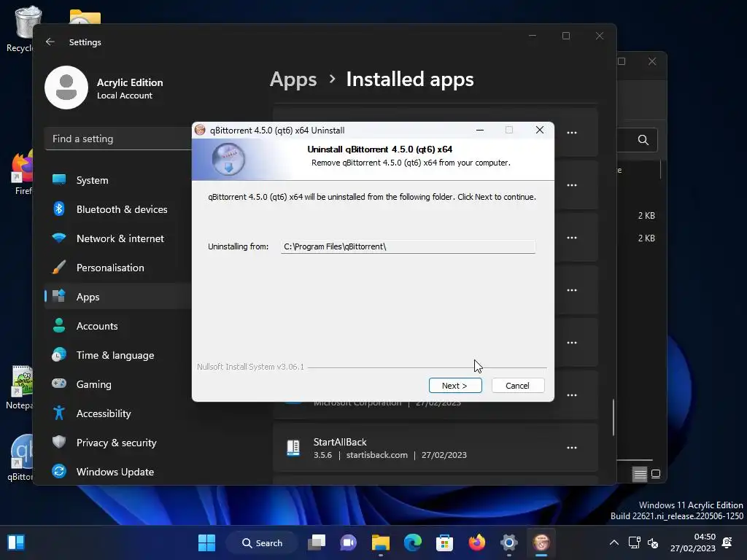Click the Personalisation paintbrush icon

click(x=59, y=267)
